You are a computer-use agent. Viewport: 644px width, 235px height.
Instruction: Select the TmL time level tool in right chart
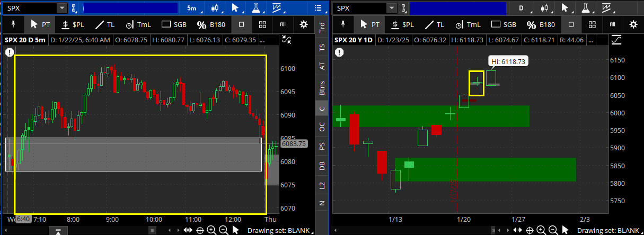pos(468,24)
